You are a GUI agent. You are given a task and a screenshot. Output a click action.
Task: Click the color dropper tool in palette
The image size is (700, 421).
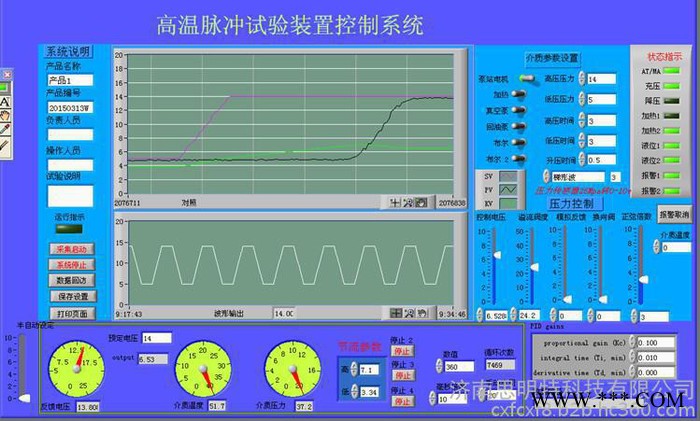pyautogui.click(x=5, y=130)
